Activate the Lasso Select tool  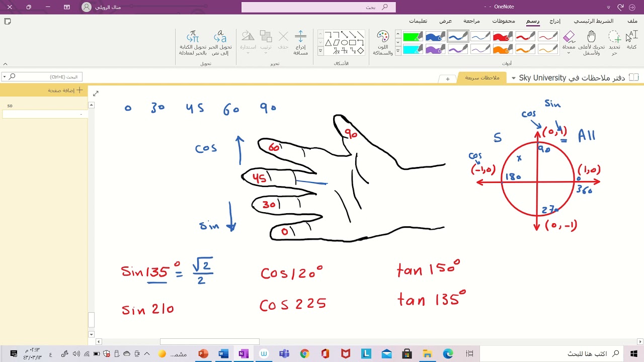click(x=614, y=42)
